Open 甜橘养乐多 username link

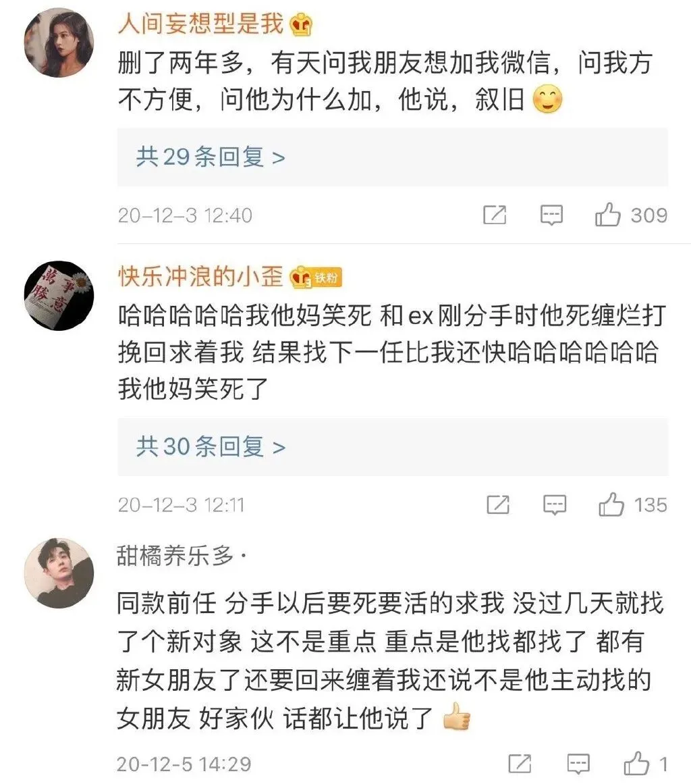point(176,555)
